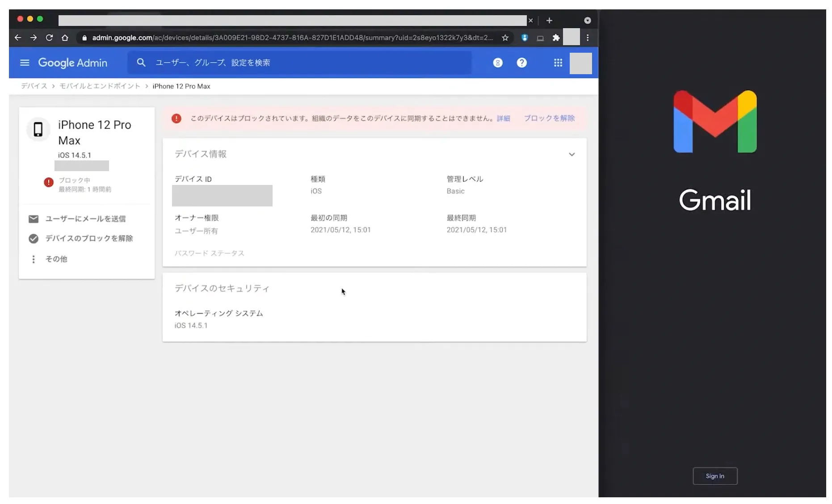
Task: Open the Help question mark icon
Action: (x=521, y=63)
